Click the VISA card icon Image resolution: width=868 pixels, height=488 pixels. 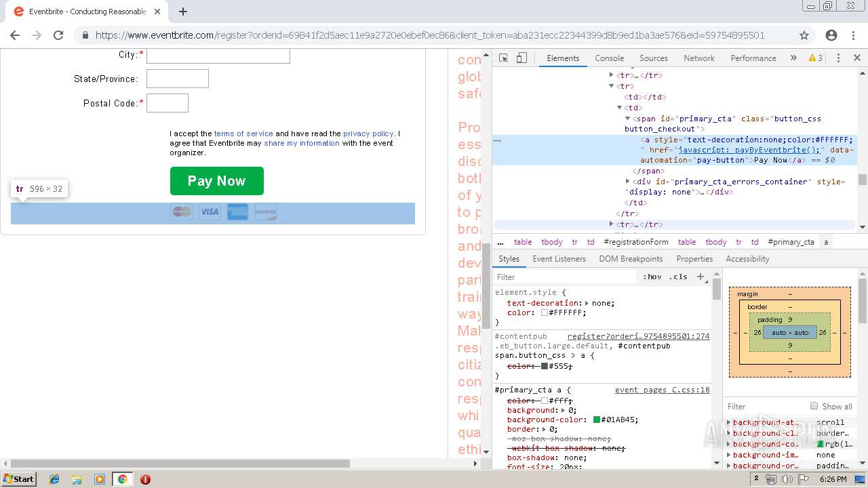210,212
